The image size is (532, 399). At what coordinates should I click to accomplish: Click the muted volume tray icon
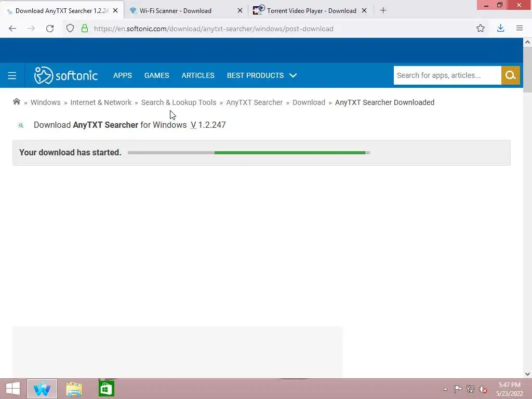pyautogui.click(x=483, y=389)
